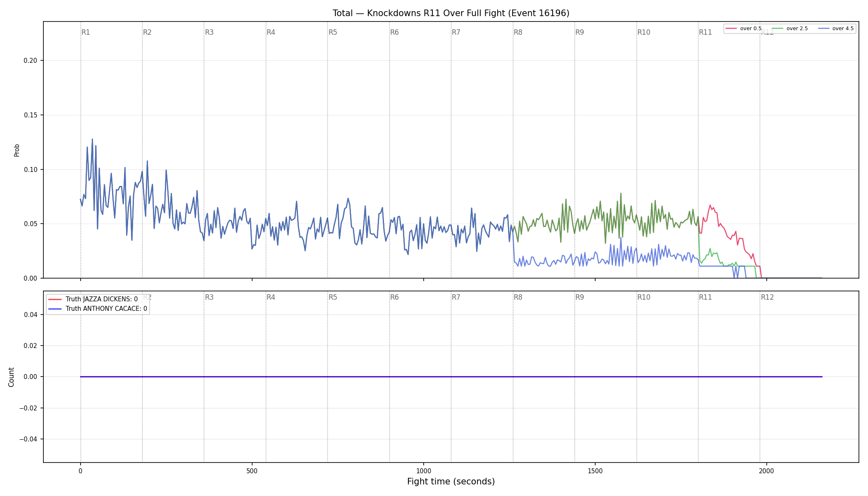The width and height of the screenshot is (868, 496).
Task: Click the 'Prob' y-axis label
Action: [x=17, y=150]
